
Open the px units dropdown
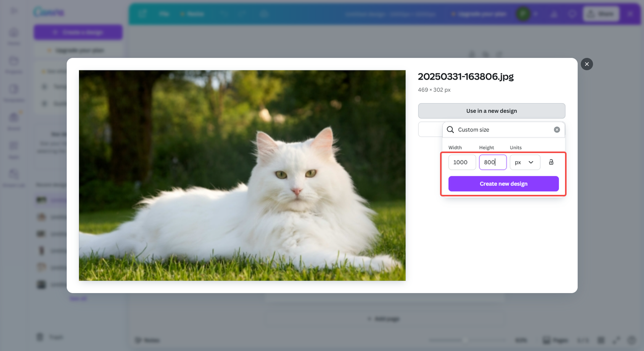point(525,162)
